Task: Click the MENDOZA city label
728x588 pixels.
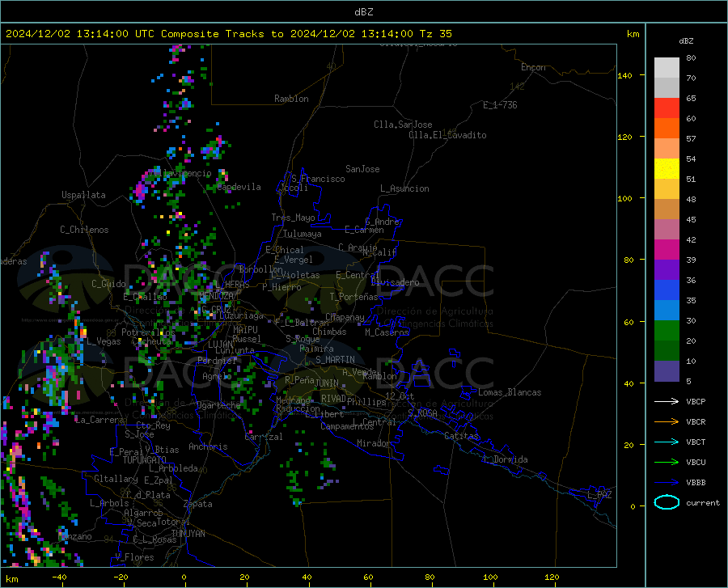Action: 216,296
